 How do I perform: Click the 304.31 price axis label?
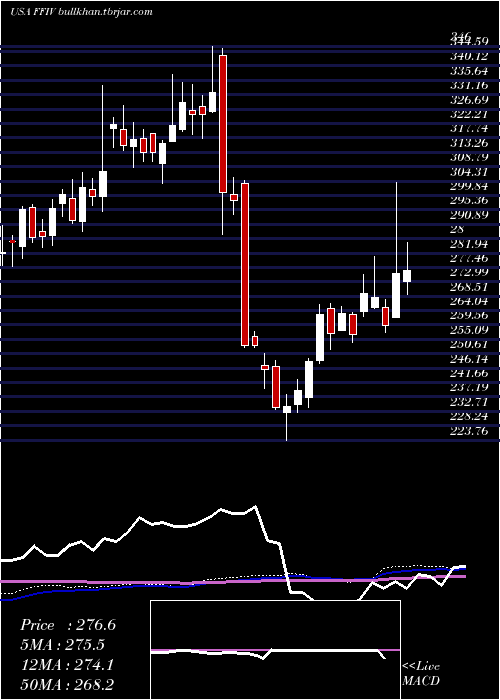[x=469, y=172]
